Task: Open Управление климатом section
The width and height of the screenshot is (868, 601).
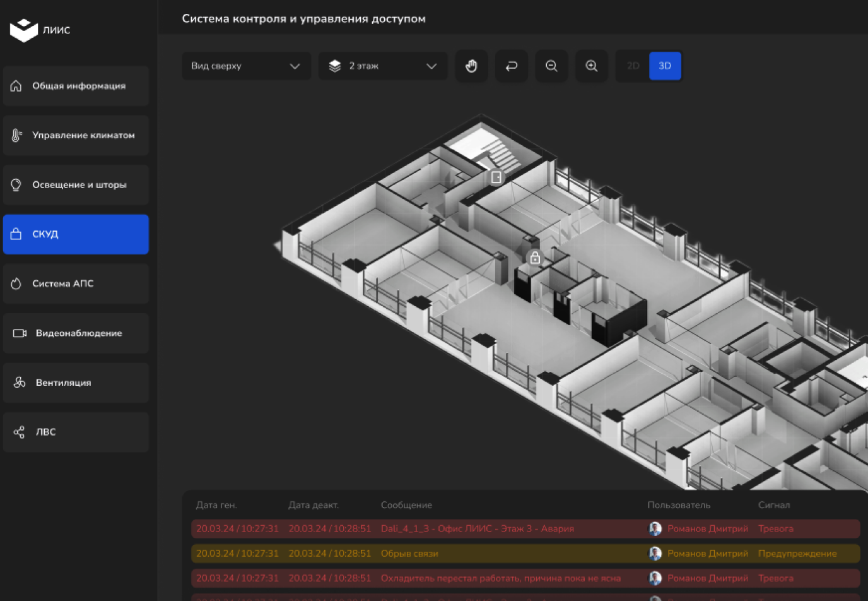Action: pyautogui.click(x=76, y=135)
